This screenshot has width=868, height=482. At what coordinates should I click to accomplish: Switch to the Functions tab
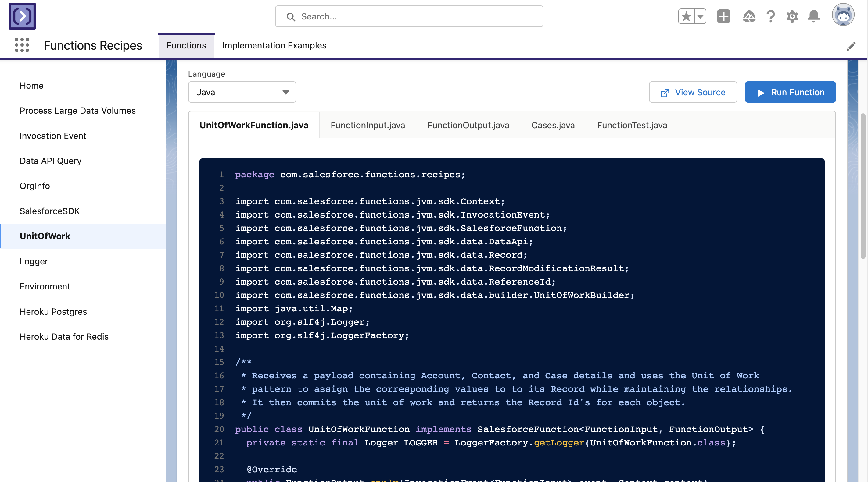[x=186, y=45]
